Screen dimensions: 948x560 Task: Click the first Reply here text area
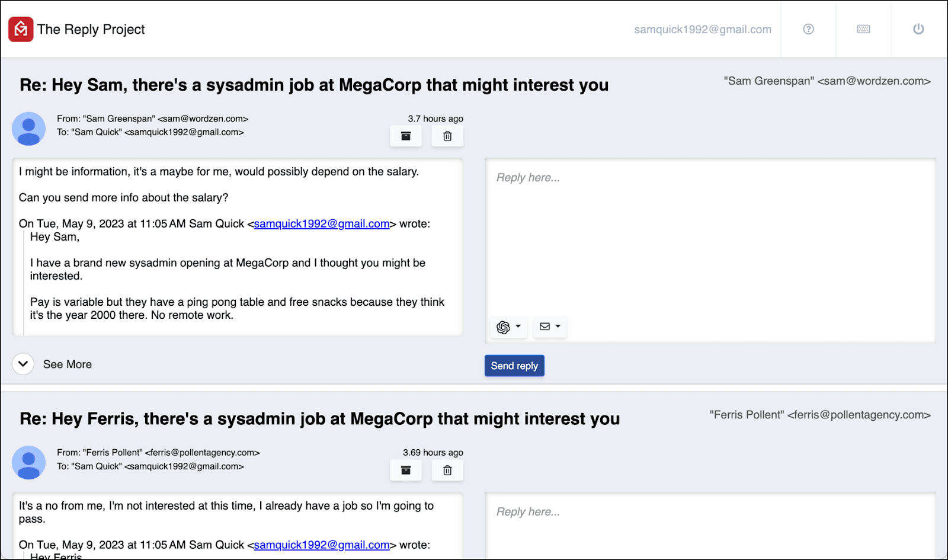710,237
